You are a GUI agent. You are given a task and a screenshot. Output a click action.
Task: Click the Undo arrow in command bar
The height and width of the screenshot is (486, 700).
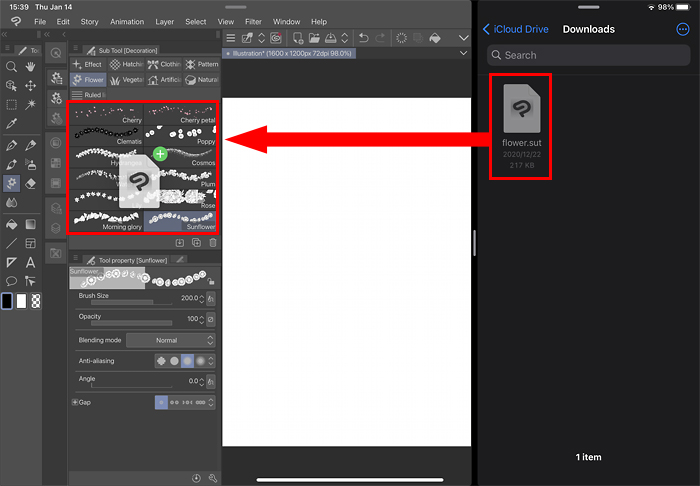click(364, 38)
